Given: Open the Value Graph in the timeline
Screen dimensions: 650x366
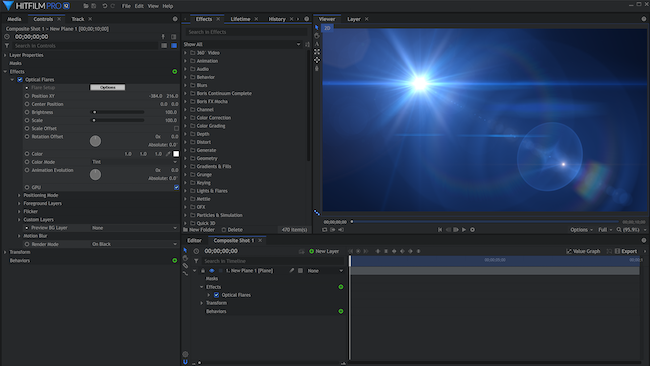Looking at the screenshot, I should point(583,251).
